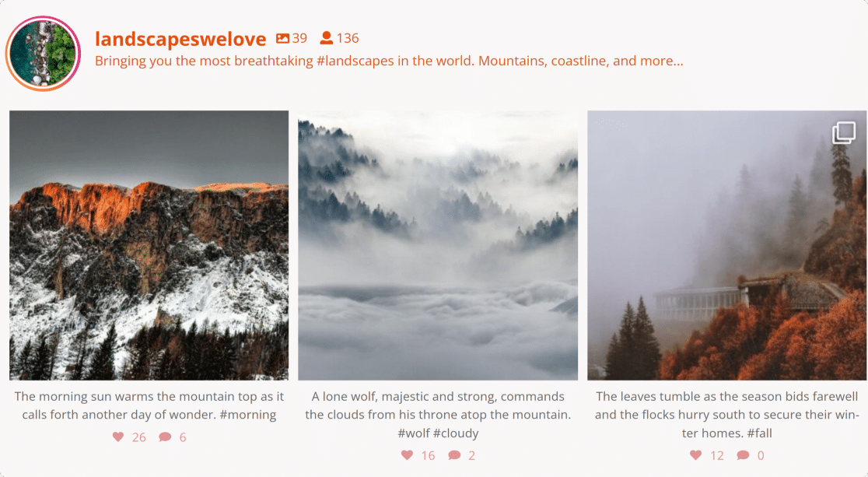
Task: Select the #fall hashtag in third caption
Action: click(x=759, y=433)
